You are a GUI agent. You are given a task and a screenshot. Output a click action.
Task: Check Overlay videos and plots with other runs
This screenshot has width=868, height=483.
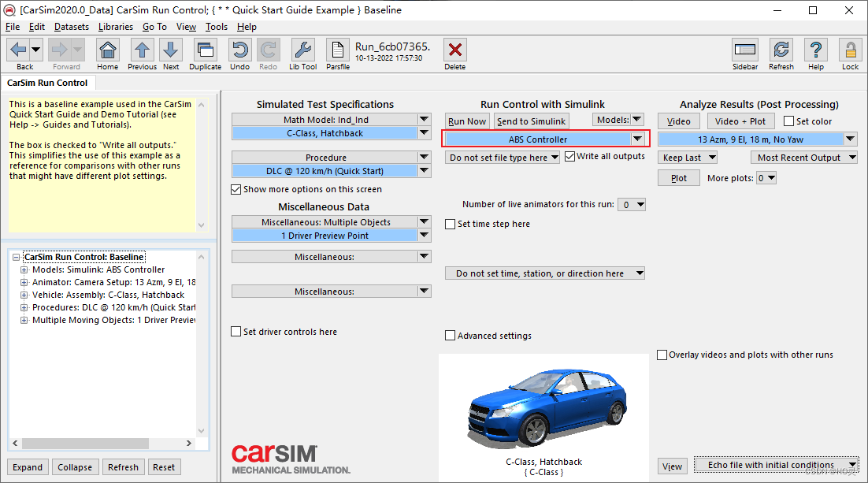[662, 355]
